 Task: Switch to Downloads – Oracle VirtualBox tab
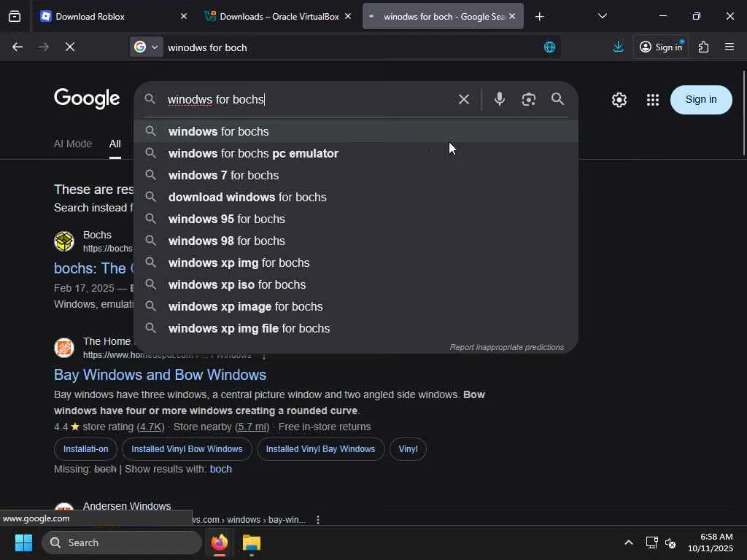point(278,16)
